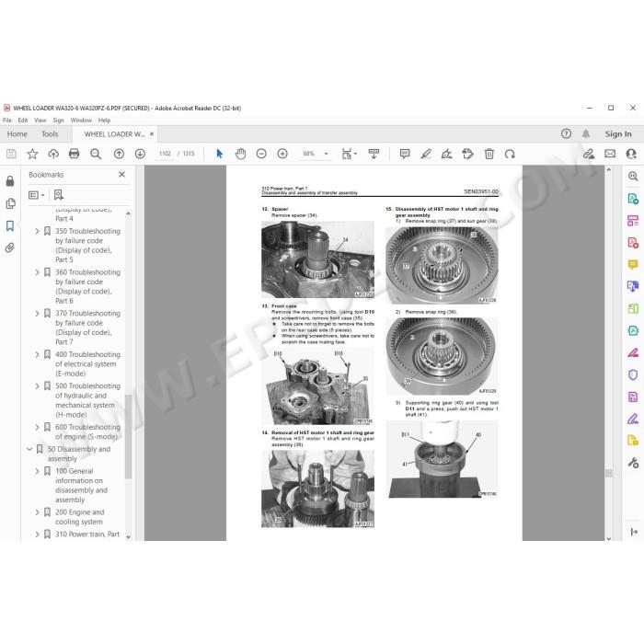Open Comment tool in right pane
Screen dimensions: 644x644
click(633, 264)
